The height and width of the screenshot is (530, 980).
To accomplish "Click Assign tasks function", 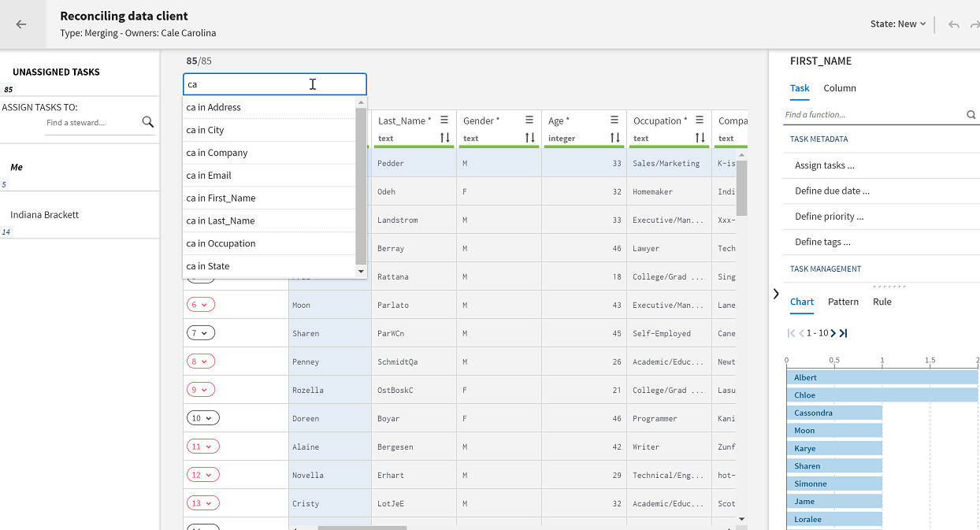I will [824, 165].
